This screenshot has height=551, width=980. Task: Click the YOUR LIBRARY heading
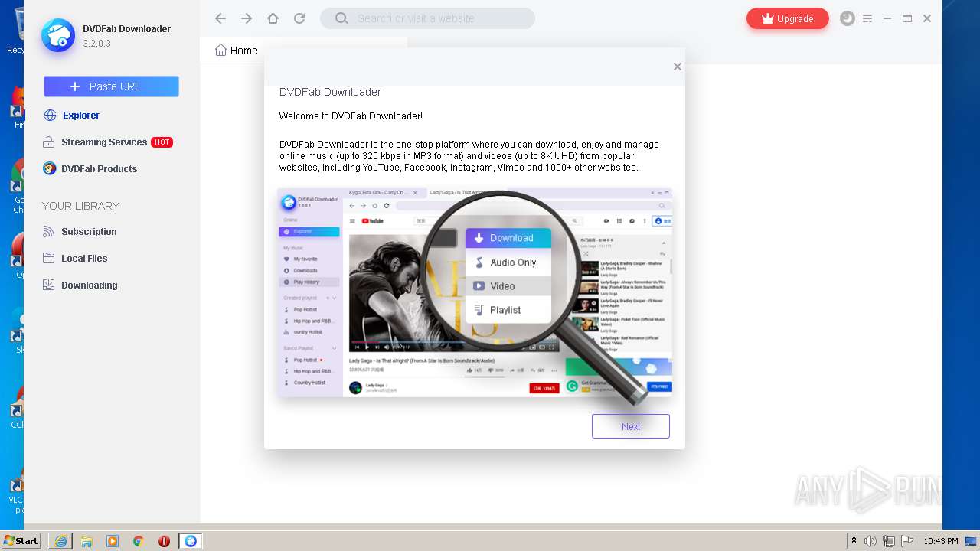[x=80, y=206]
